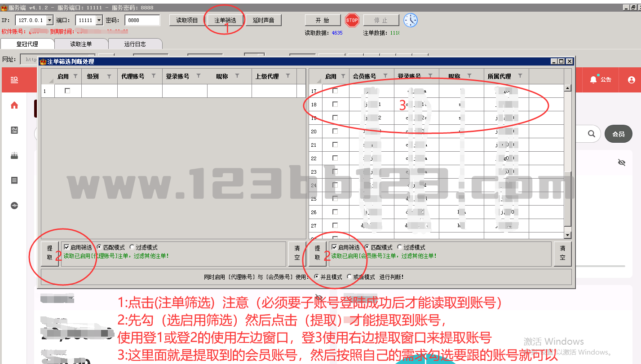Select the 或者模式 radio option
The image size is (641, 364).
350,277
